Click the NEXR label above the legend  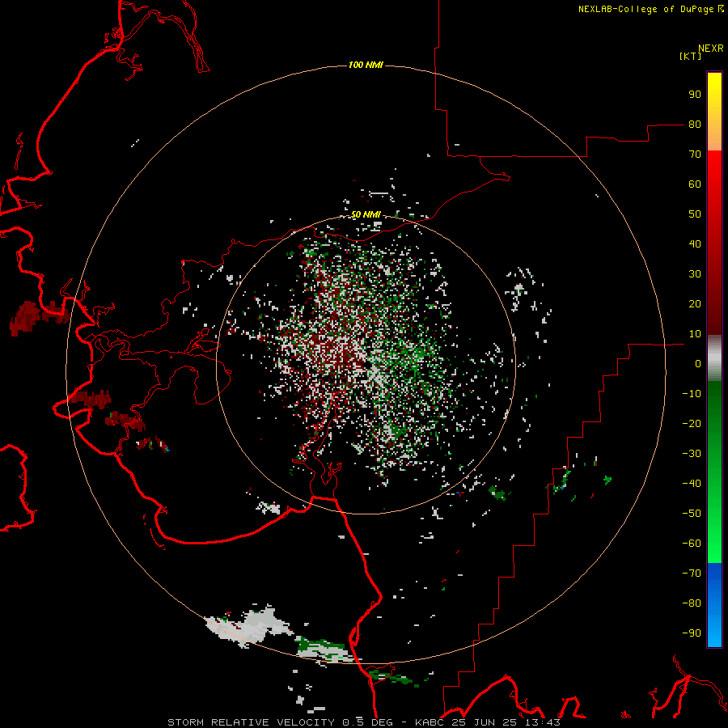coord(711,49)
